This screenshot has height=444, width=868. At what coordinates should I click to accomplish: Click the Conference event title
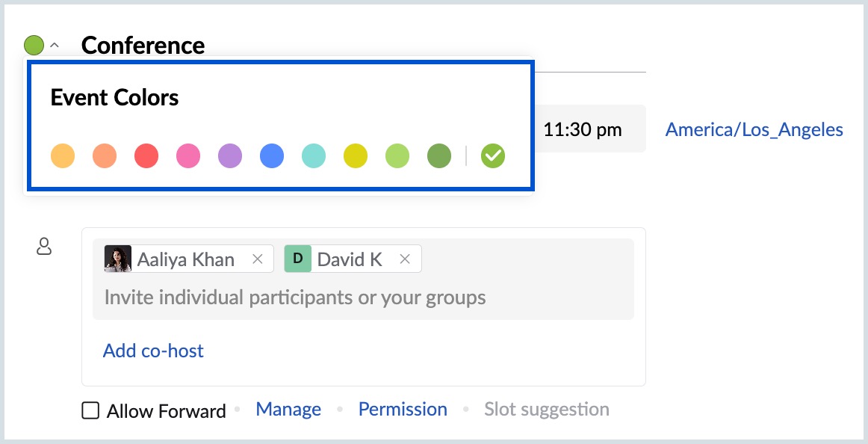tap(143, 46)
